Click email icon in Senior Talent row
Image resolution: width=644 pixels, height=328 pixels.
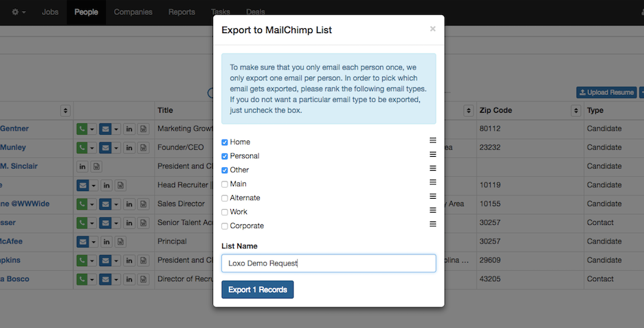point(106,223)
